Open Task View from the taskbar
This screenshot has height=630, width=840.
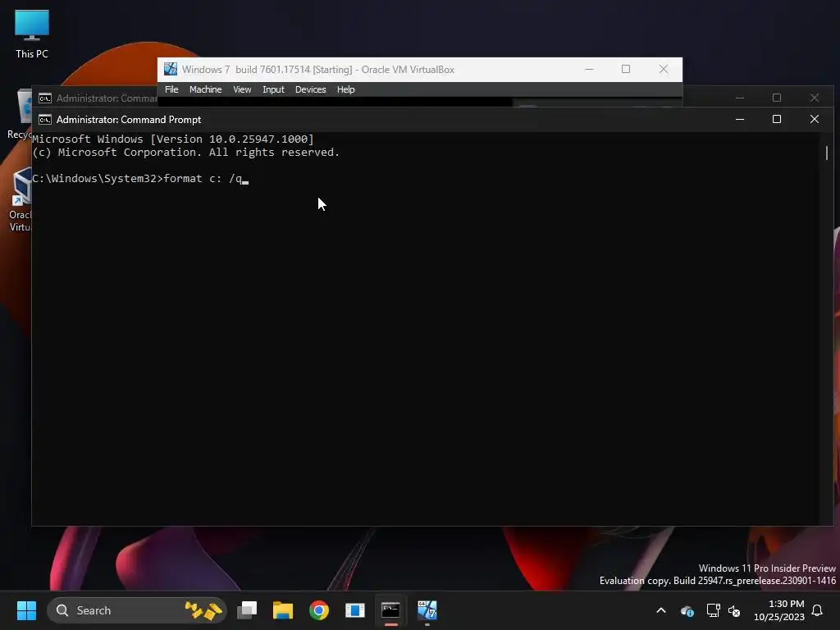[247, 610]
